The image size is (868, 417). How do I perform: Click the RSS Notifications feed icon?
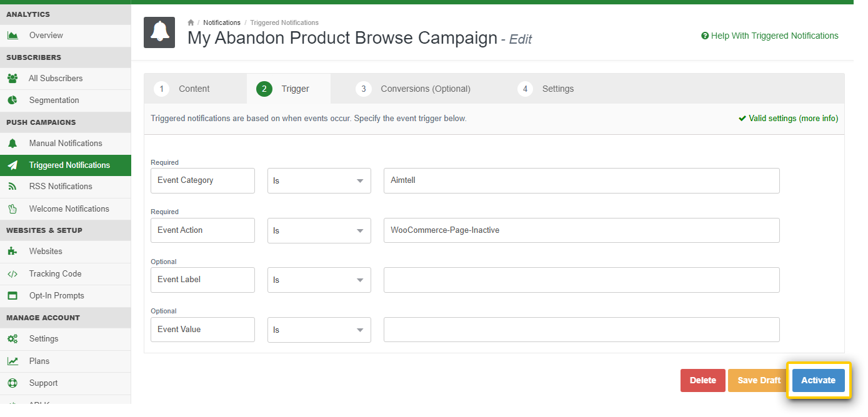tap(12, 187)
